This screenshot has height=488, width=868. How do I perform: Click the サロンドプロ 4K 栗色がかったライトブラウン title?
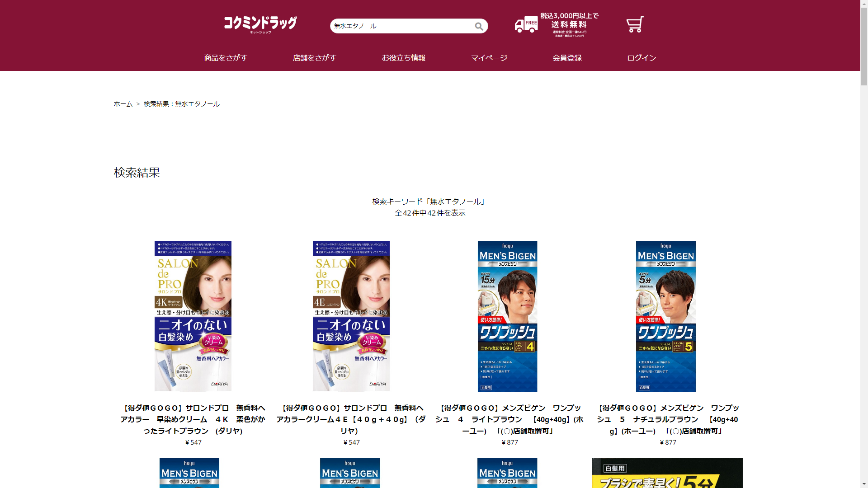pos(193,419)
